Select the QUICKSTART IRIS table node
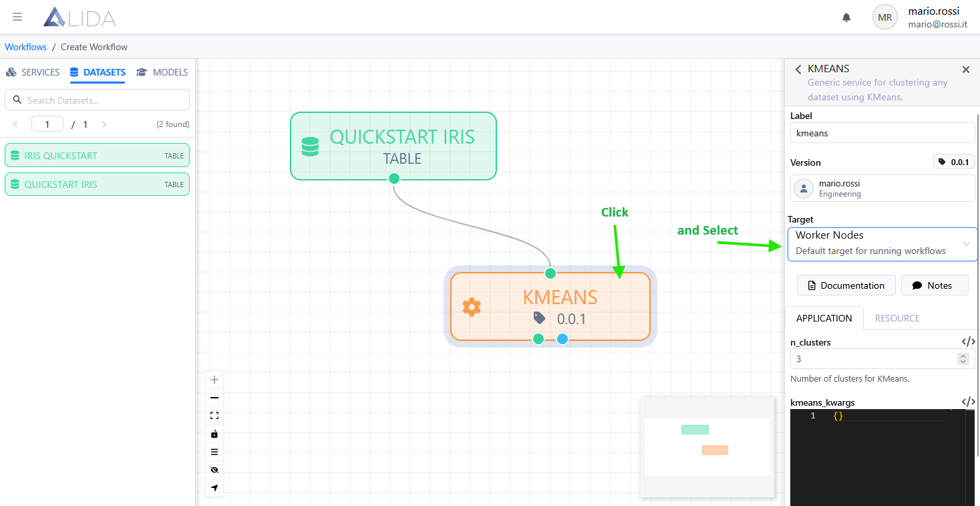The width and height of the screenshot is (980, 506). 393,146
